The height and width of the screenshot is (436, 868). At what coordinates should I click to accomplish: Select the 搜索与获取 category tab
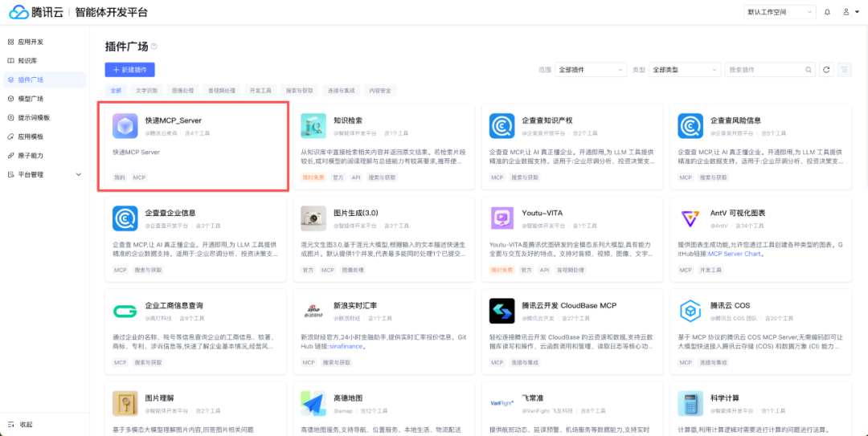(x=300, y=90)
